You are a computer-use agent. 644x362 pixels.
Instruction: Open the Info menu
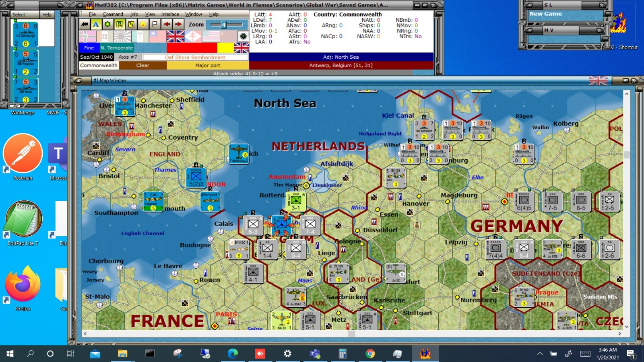pyautogui.click(x=134, y=14)
